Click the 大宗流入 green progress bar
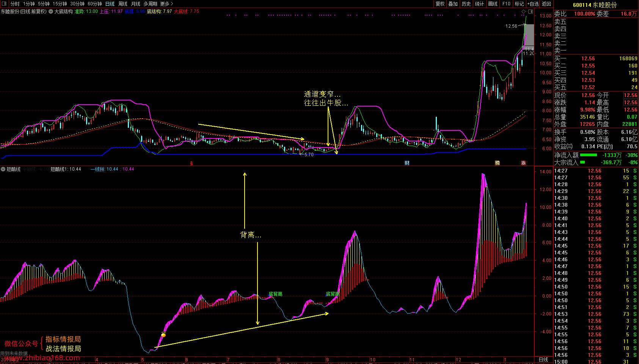 click(582, 162)
